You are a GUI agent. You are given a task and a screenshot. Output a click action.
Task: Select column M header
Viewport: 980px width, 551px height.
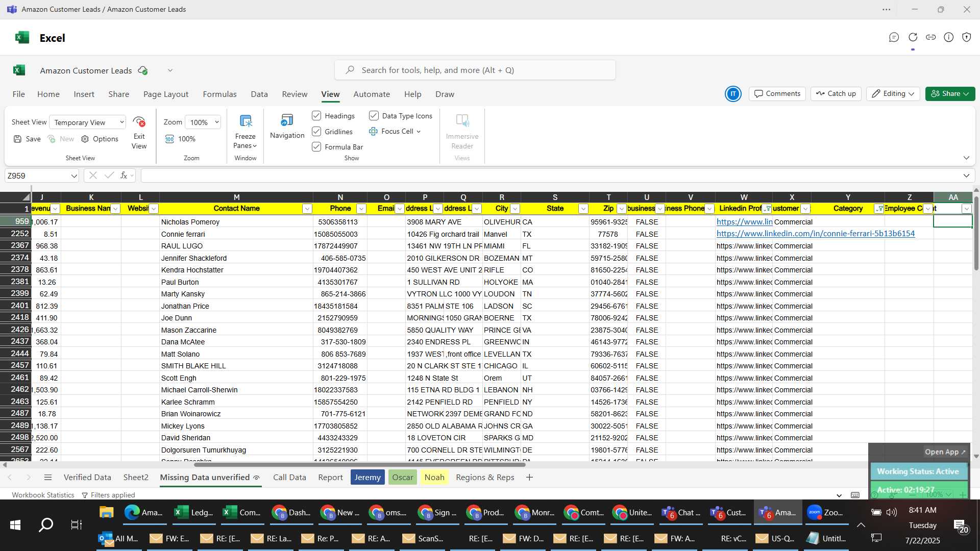point(236,197)
